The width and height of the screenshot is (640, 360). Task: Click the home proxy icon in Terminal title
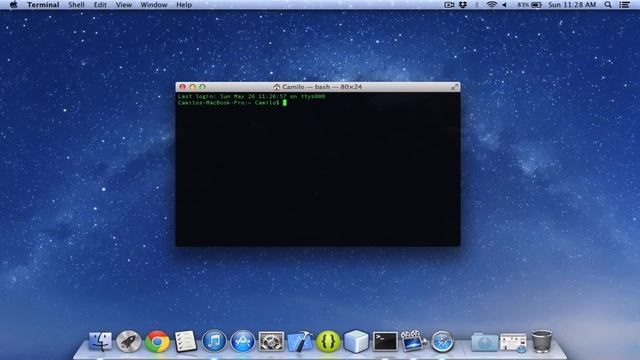coord(276,87)
